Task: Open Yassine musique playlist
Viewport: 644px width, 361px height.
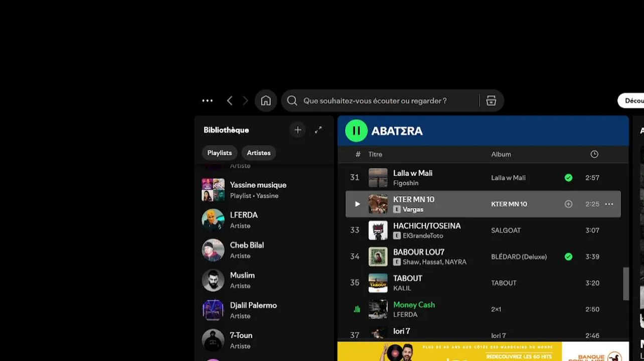Action: coord(264,190)
